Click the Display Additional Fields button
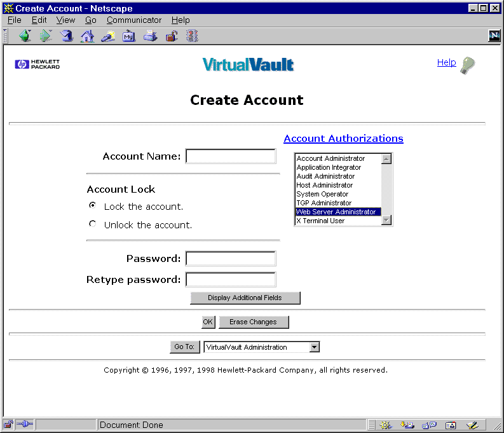Image resolution: width=504 pixels, height=433 pixels. click(x=245, y=298)
